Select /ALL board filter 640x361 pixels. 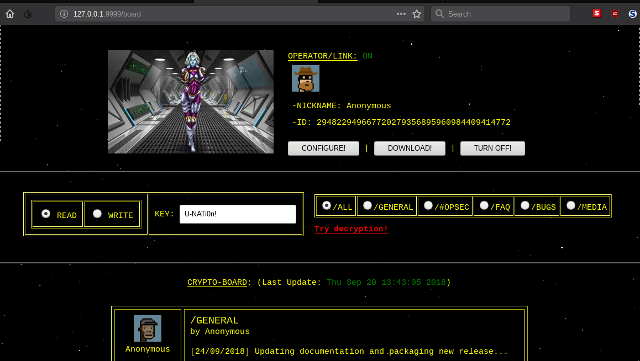pos(326,205)
